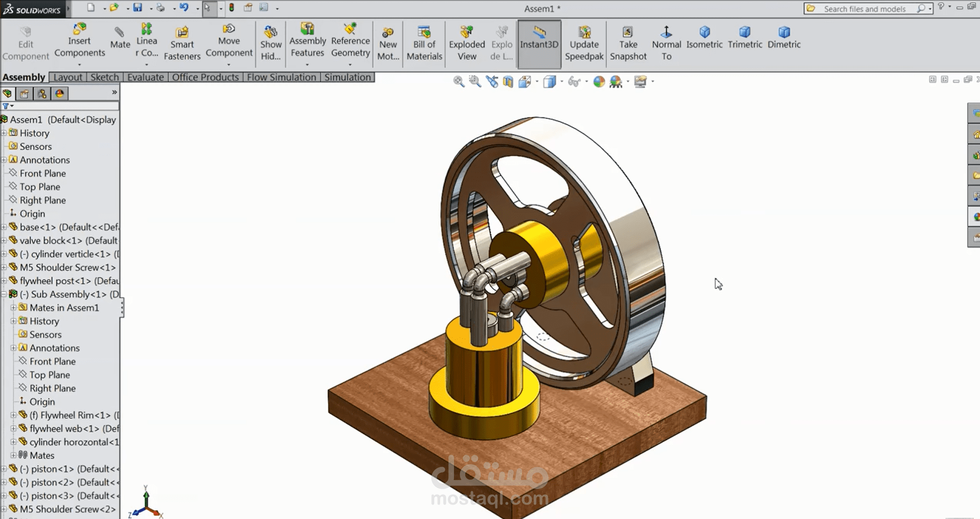The image size is (980, 519).
Task: Click the Previous View icon
Action: click(492, 81)
